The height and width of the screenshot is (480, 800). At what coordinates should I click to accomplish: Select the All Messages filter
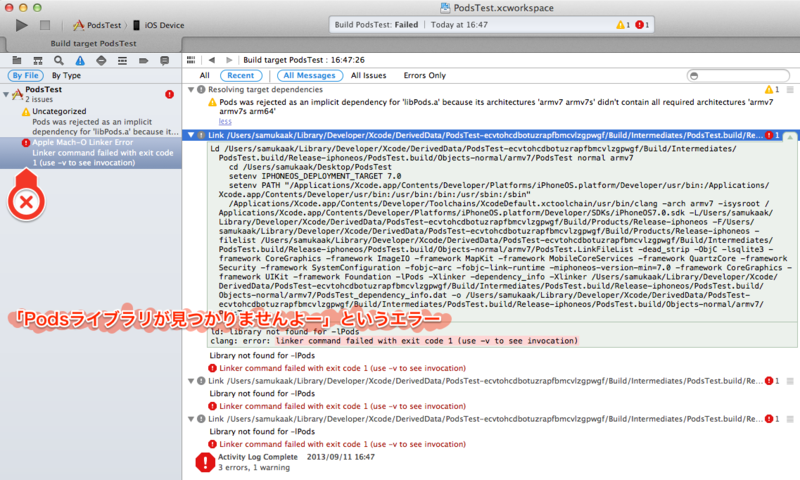tap(310, 75)
